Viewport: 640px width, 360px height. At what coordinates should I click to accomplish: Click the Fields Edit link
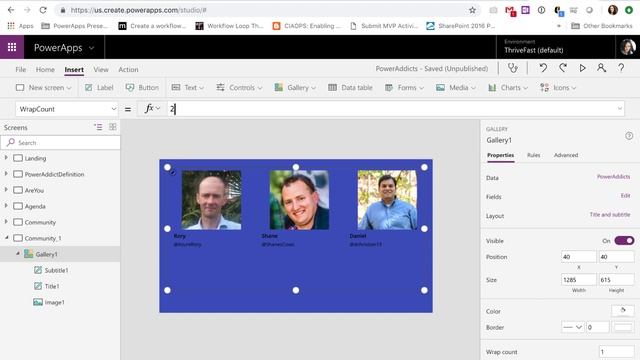(625, 196)
